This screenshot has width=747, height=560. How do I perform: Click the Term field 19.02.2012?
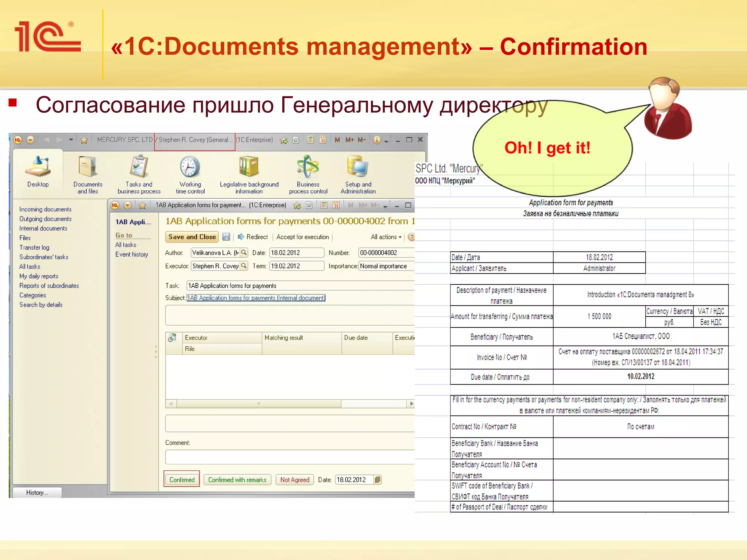(x=297, y=266)
